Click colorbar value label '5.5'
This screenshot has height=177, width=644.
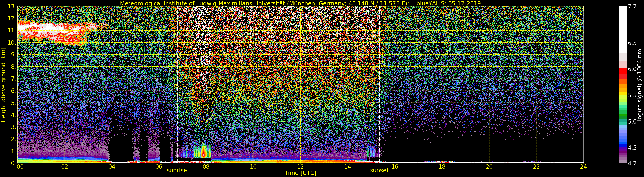point(632,95)
